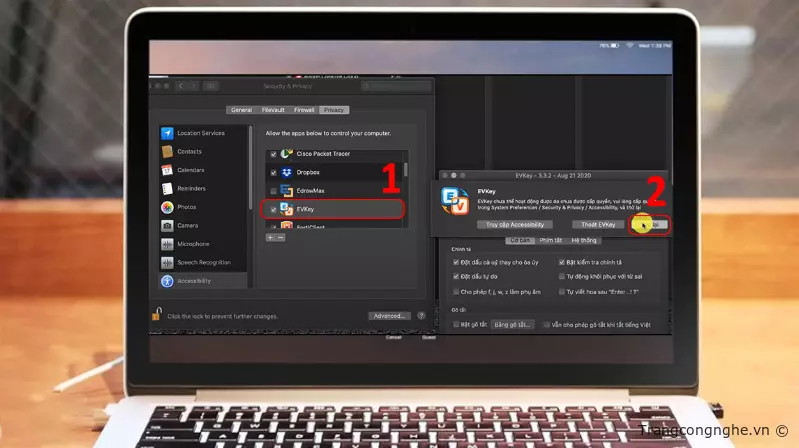Enable the EVKey accessibility checkbox
Image resolution: width=799 pixels, height=448 pixels.
pos(274,210)
